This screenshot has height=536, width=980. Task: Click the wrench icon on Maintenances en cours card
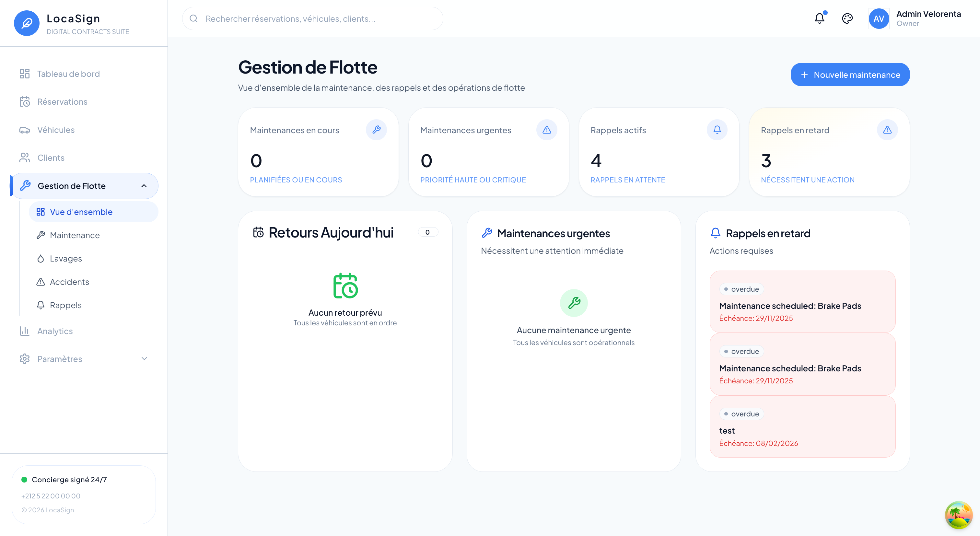[377, 130]
